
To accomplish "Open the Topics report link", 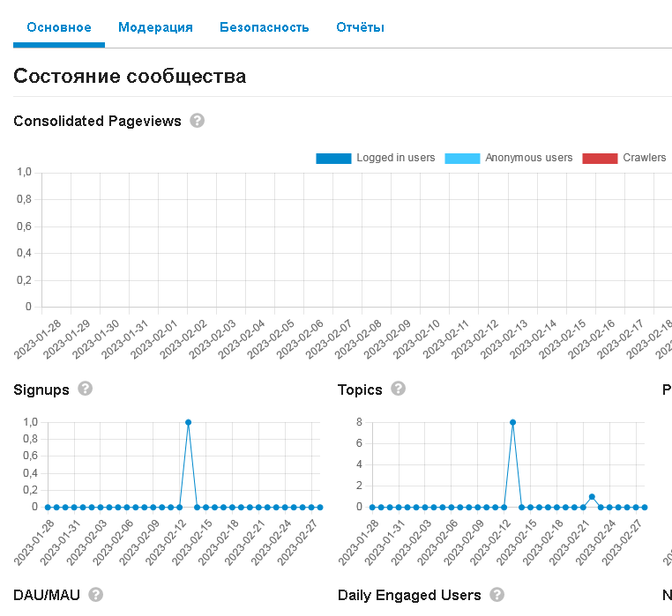I will (360, 390).
